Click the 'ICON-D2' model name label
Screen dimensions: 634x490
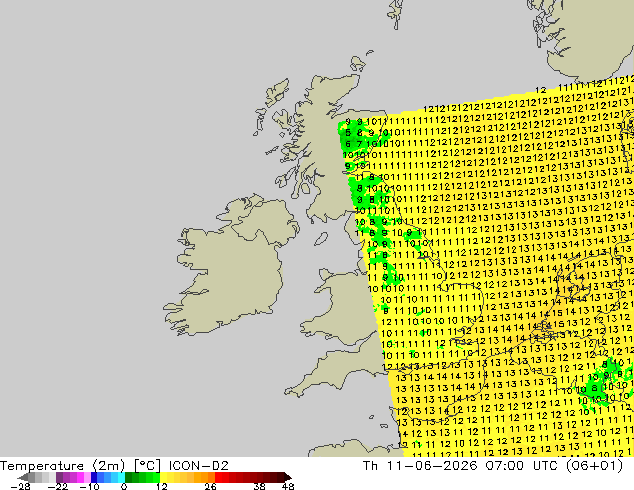tap(199, 466)
